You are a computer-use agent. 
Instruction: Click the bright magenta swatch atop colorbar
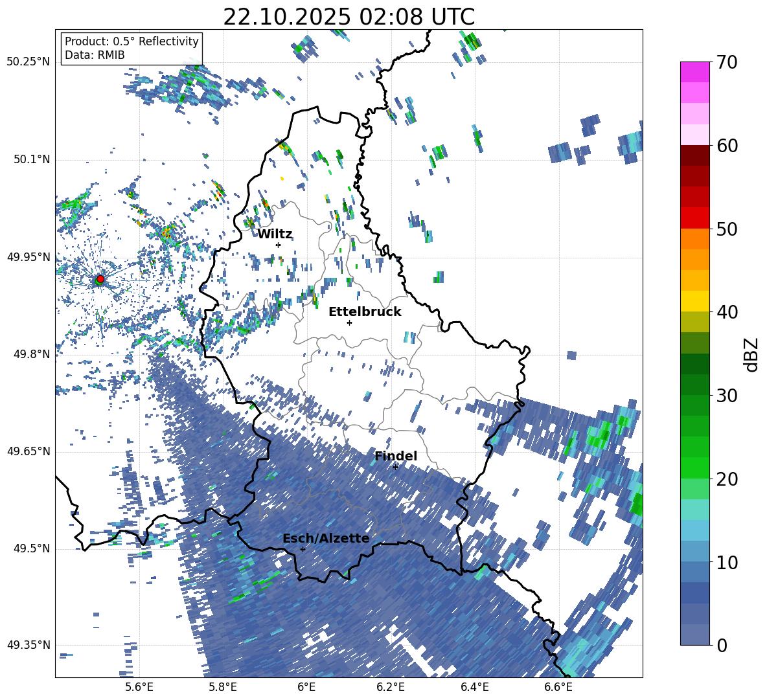pos(694,73)
